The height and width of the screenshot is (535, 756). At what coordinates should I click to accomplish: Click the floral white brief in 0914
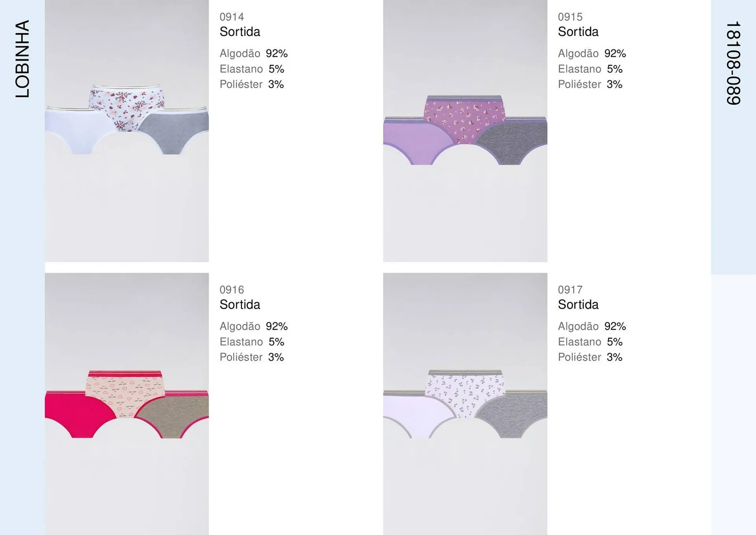click(125, 106)
